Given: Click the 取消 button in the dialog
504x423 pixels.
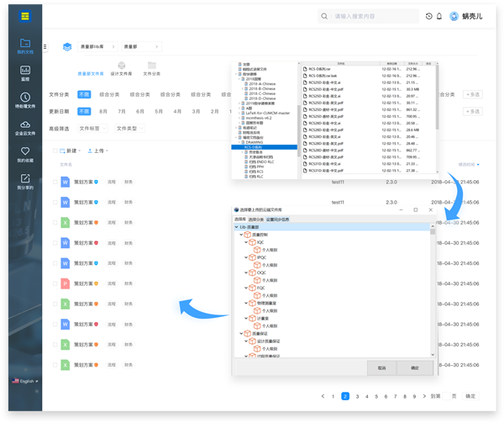Looking at the screenshot, I should coord(381,367).
